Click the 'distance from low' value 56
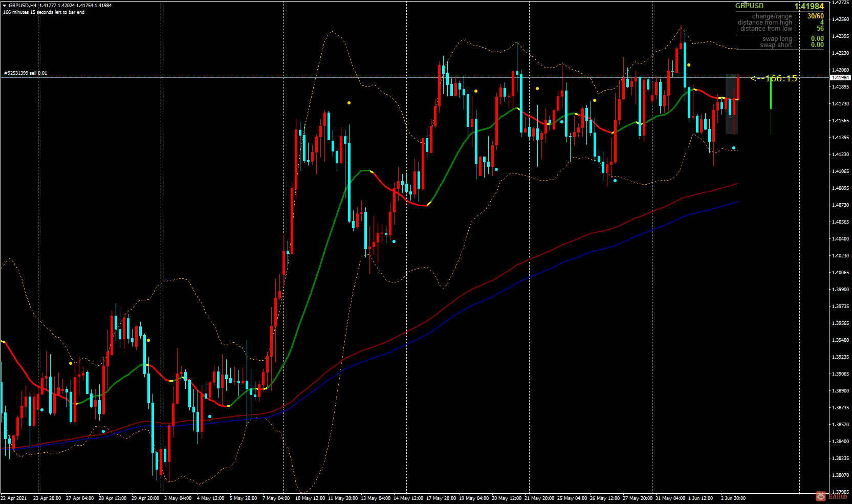 click(819, 29)
